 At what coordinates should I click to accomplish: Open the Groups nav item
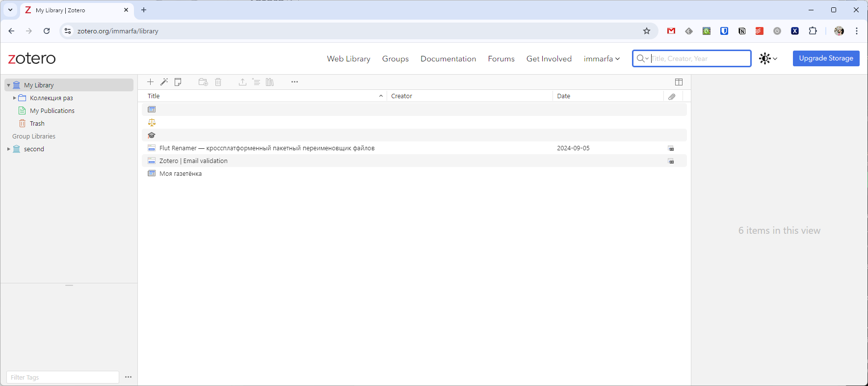(395, 58)
